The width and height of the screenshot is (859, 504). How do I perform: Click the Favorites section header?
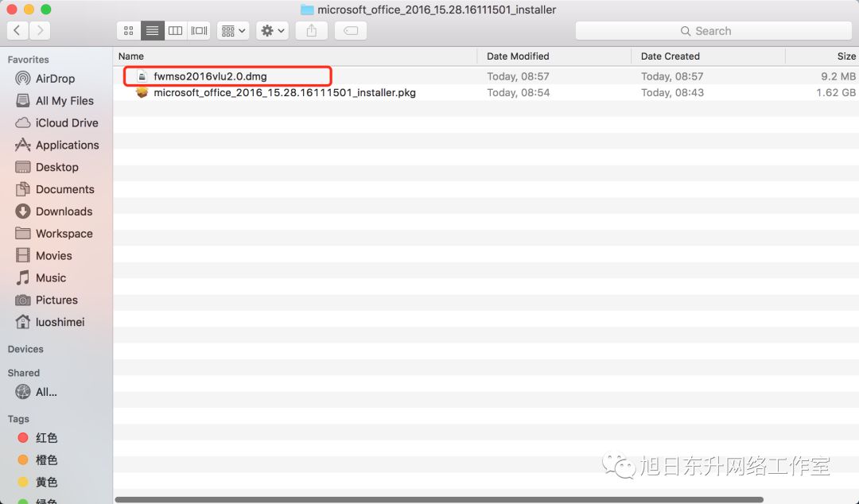29,60
